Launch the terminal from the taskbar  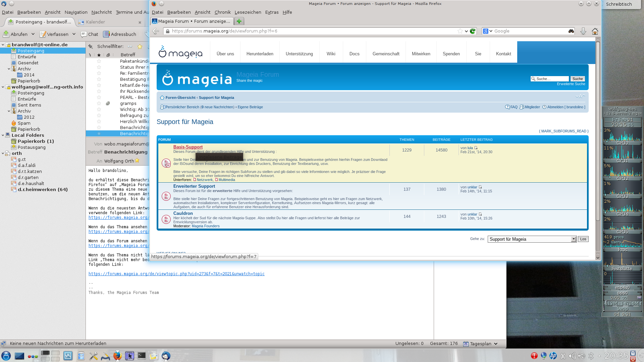(142, 356)
